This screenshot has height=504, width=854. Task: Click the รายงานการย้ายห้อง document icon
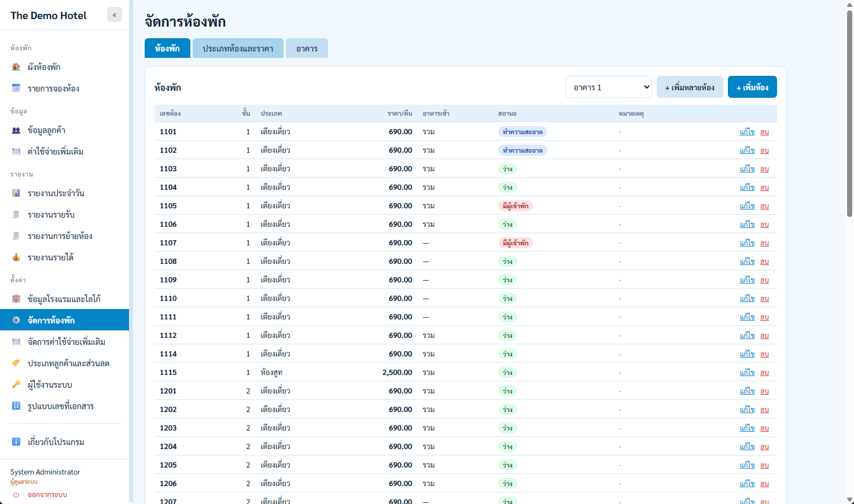pyautogui.click(x=16, y=236)
